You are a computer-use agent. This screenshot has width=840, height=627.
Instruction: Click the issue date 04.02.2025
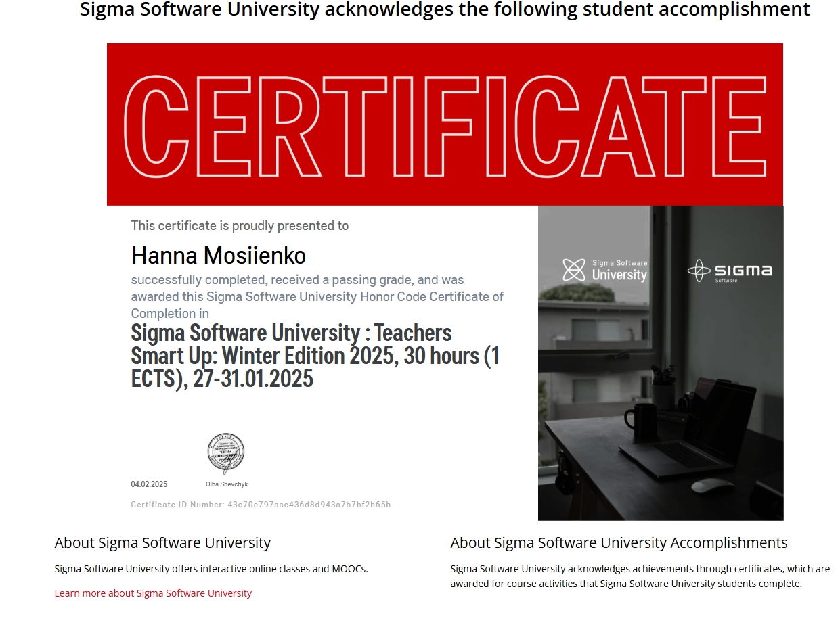[x=149, y=484]
